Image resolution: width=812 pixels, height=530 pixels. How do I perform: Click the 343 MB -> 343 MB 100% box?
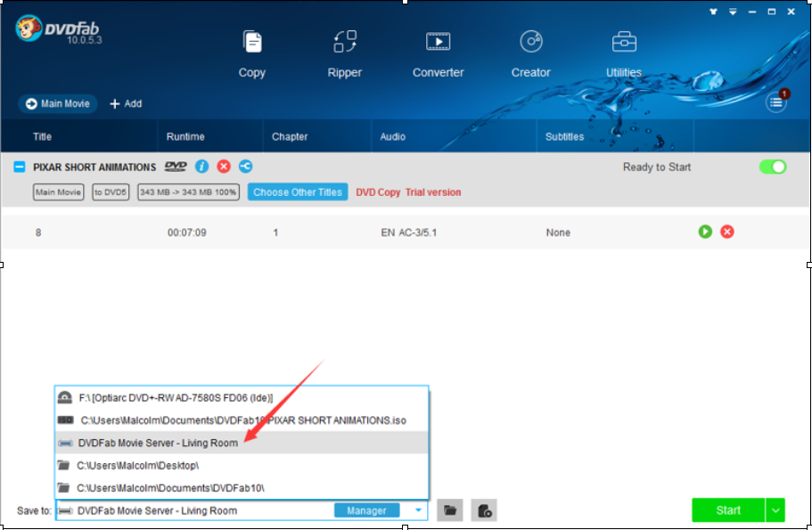point(188,192)
